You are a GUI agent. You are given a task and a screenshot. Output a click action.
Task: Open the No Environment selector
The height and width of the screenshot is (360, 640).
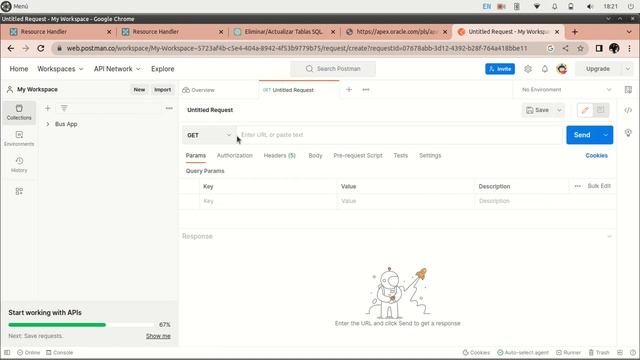567,90
